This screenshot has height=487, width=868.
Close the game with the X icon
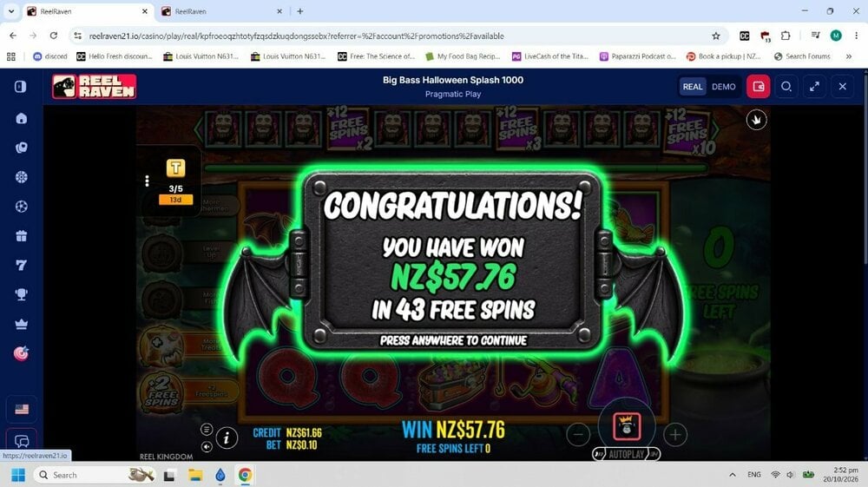pyautogui.click(x=843, y=87)
